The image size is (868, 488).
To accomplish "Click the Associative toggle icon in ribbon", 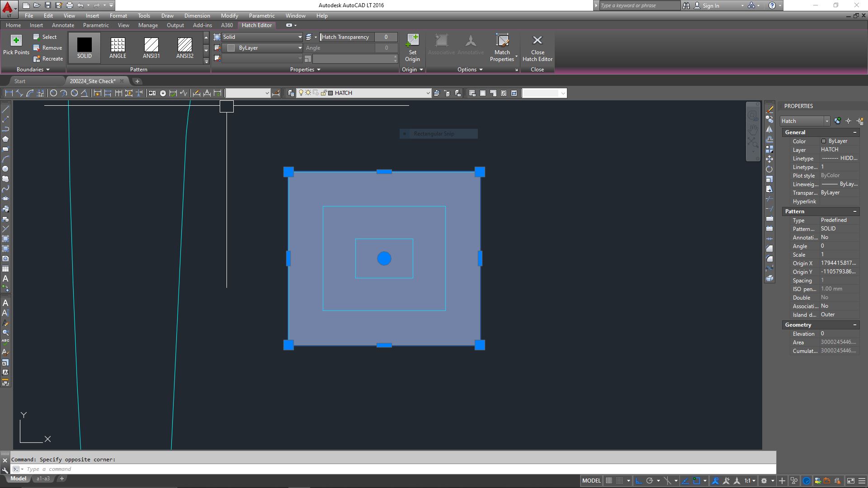I will point(441,45).
